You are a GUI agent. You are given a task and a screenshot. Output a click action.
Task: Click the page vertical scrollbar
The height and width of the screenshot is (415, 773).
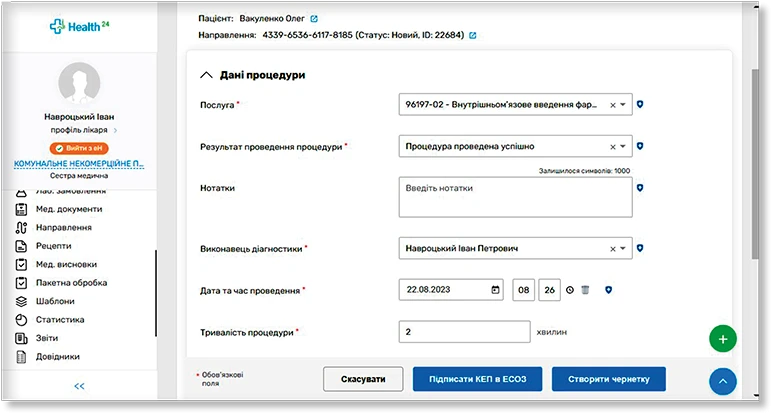pyautogui.click(x=755, y=164)
